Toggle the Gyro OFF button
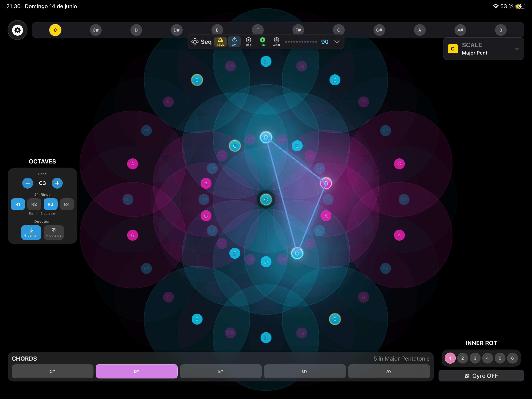 click(481, 376)
